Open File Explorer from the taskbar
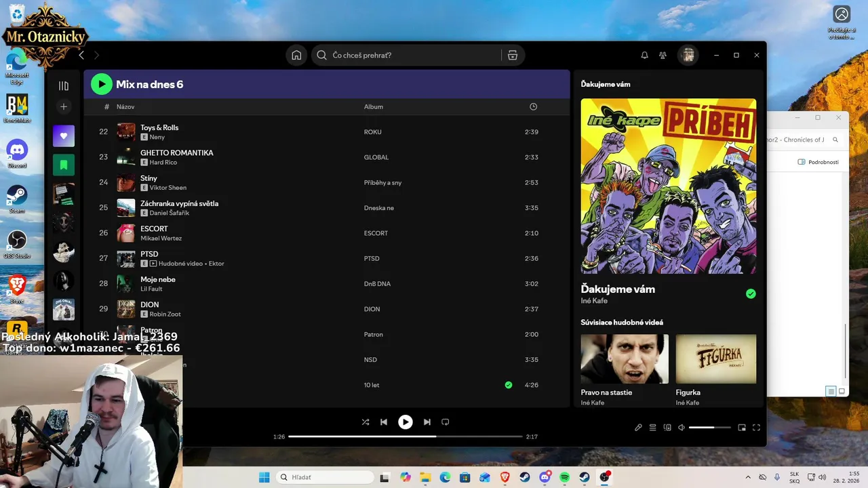 click(425, 477)
